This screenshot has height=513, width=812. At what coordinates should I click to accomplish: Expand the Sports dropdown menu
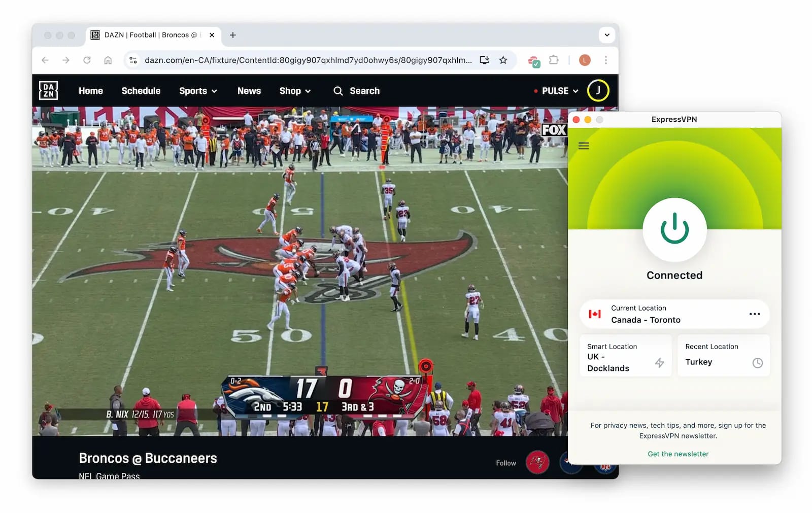click(x=198, y=91)
